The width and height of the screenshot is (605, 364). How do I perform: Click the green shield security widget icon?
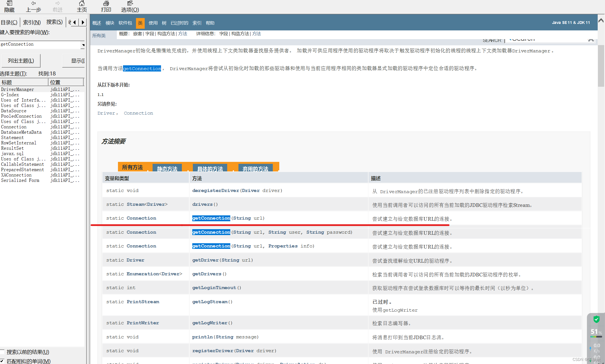[596, 319]
